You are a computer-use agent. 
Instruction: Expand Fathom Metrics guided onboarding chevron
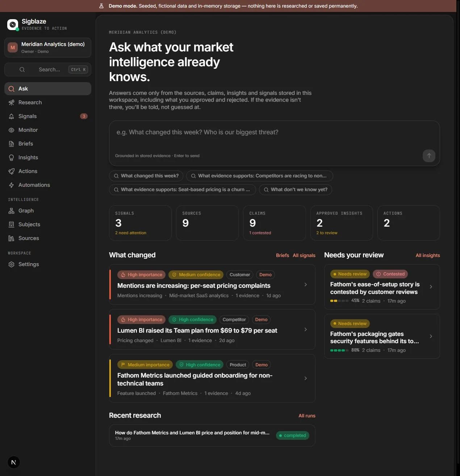[x=306, y=378]
